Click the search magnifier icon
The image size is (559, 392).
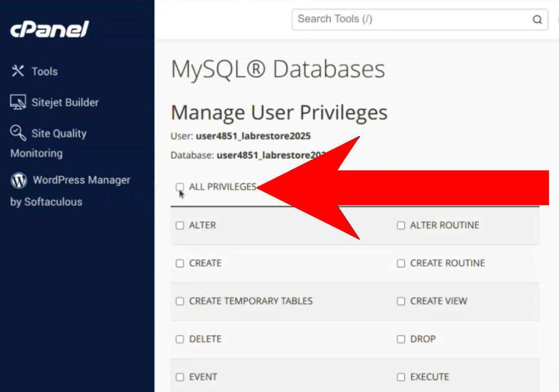click(x=537, y=19)
